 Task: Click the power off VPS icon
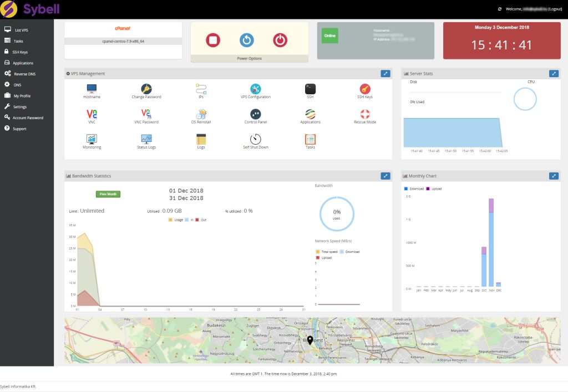click(280, 40)
